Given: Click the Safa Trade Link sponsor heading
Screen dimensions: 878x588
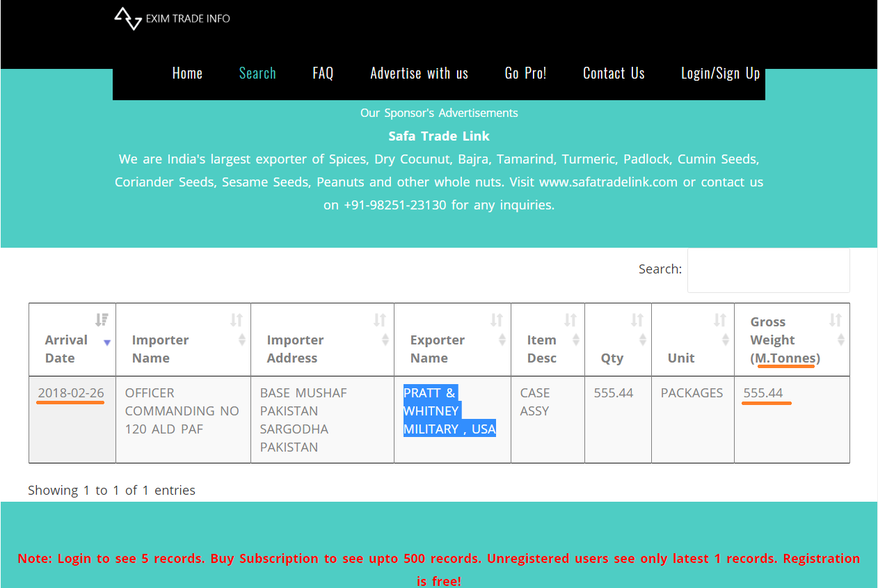Looking at the screenshot, I should click(439, 136).
